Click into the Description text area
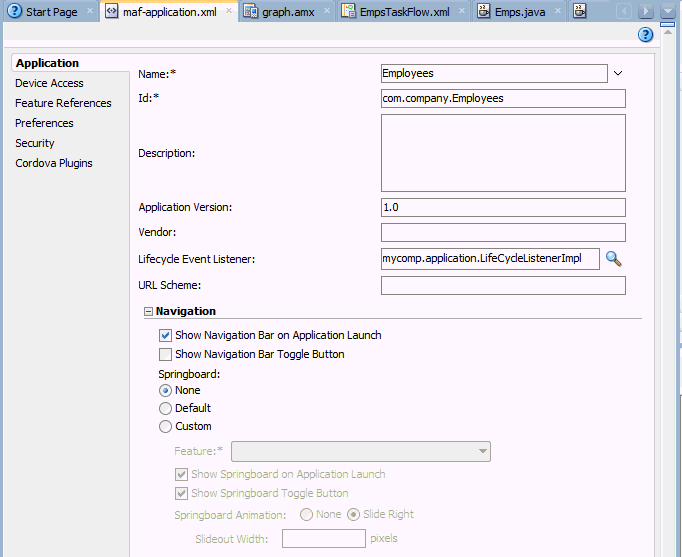682x557 pixels. [x=503, y=153]
